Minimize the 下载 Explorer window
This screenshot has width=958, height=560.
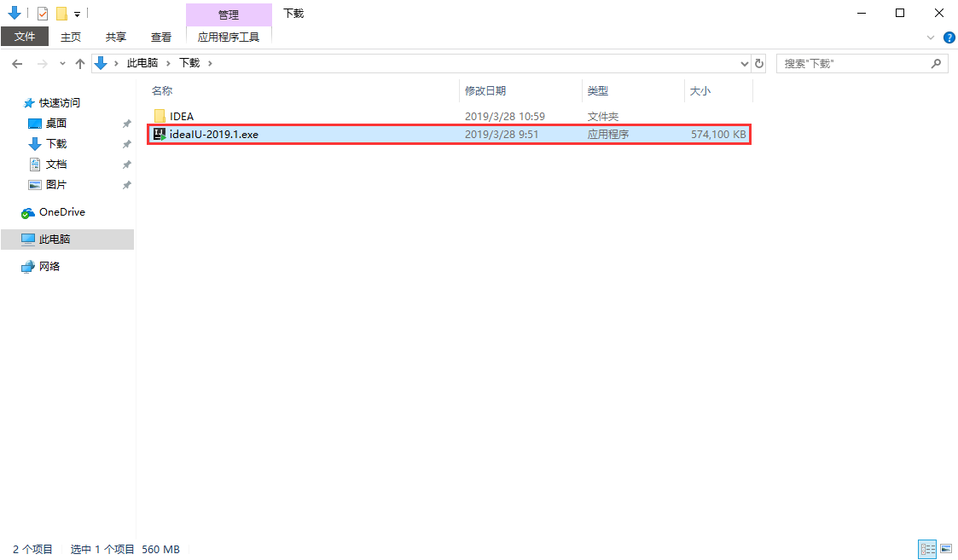[x=862, y=13]
